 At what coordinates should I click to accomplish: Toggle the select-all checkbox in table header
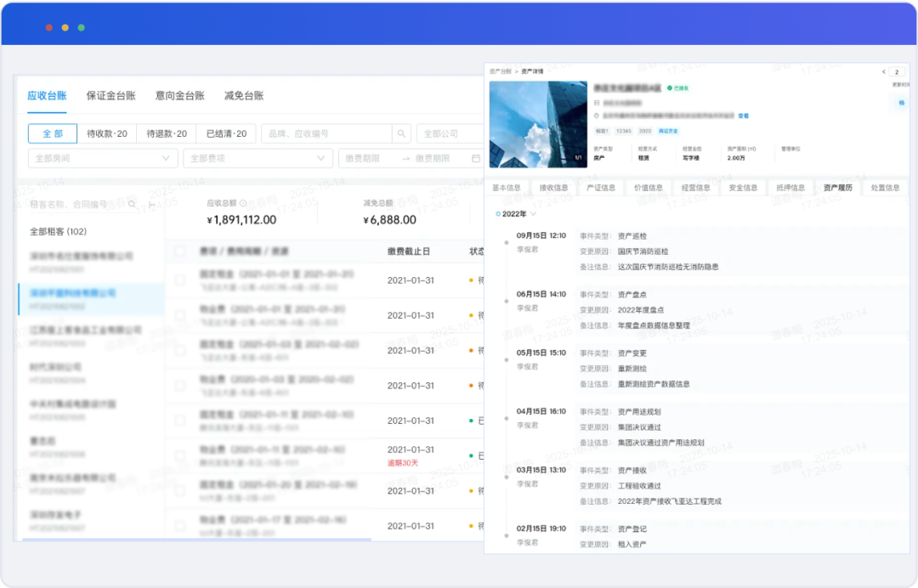[x=179, y=252]
